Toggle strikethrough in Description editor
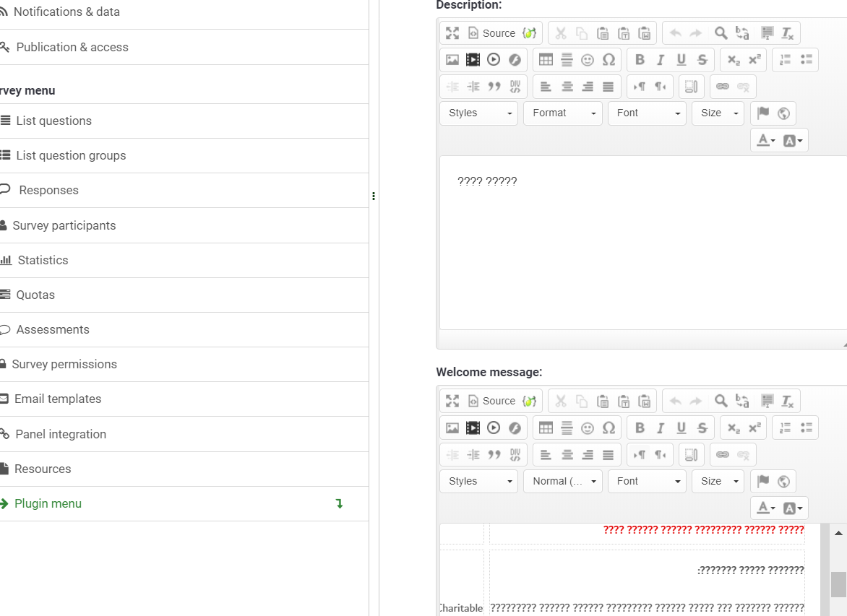Viewport: 847px width, 616px height. [x=702, y=60]
